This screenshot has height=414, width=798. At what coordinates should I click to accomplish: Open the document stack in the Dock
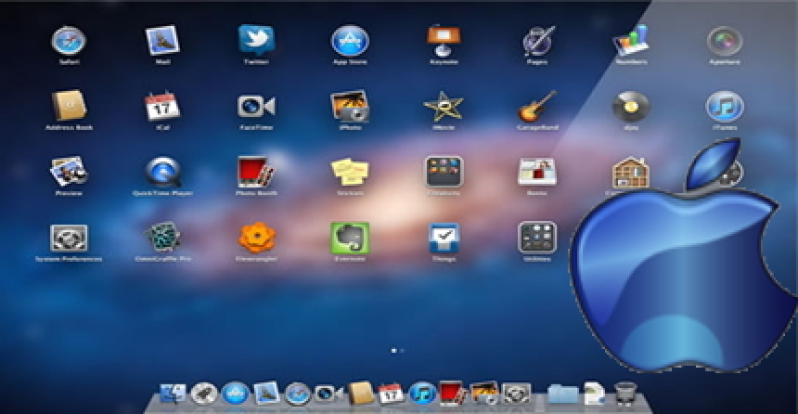(594, 393)
